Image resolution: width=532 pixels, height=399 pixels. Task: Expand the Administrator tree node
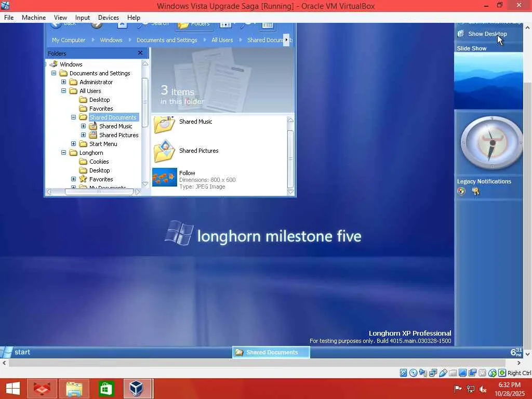[x=63, y=82]
